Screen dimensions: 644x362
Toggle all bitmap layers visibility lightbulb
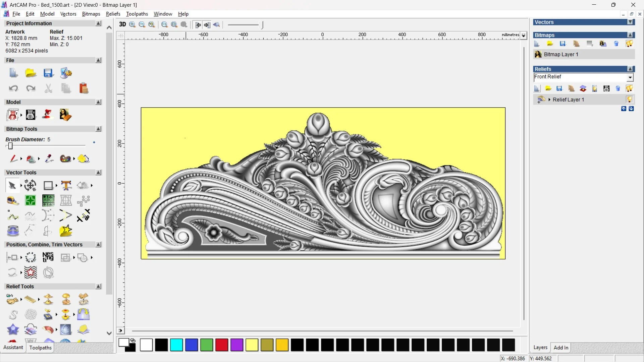[629, 44]
